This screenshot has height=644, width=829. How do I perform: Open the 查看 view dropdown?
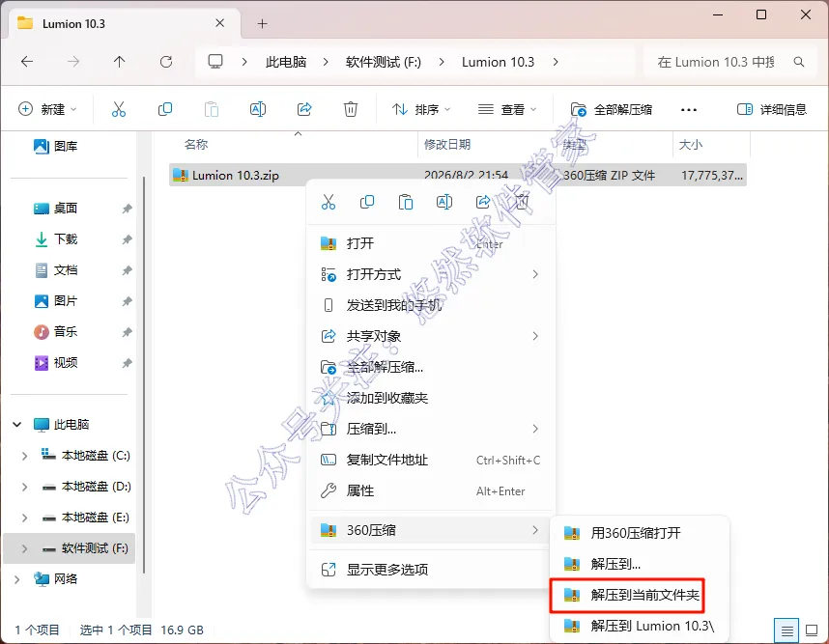point(506,109)
